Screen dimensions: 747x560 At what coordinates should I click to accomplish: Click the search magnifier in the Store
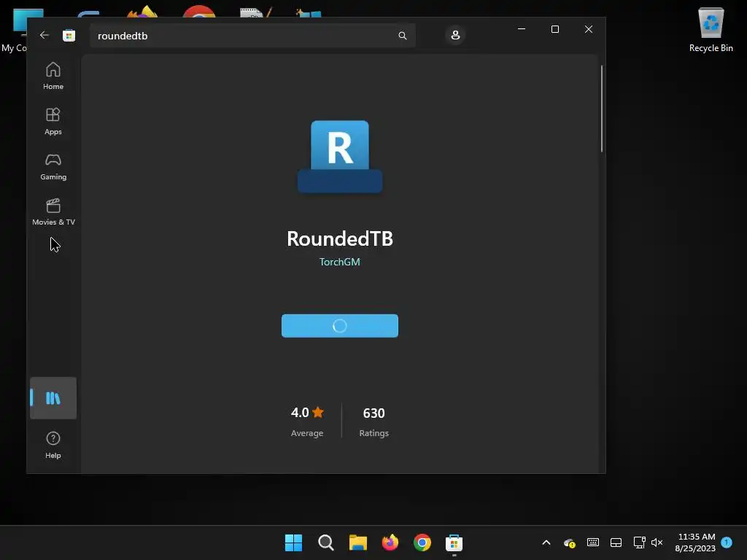pyautogui.click(x=403, y=36)
